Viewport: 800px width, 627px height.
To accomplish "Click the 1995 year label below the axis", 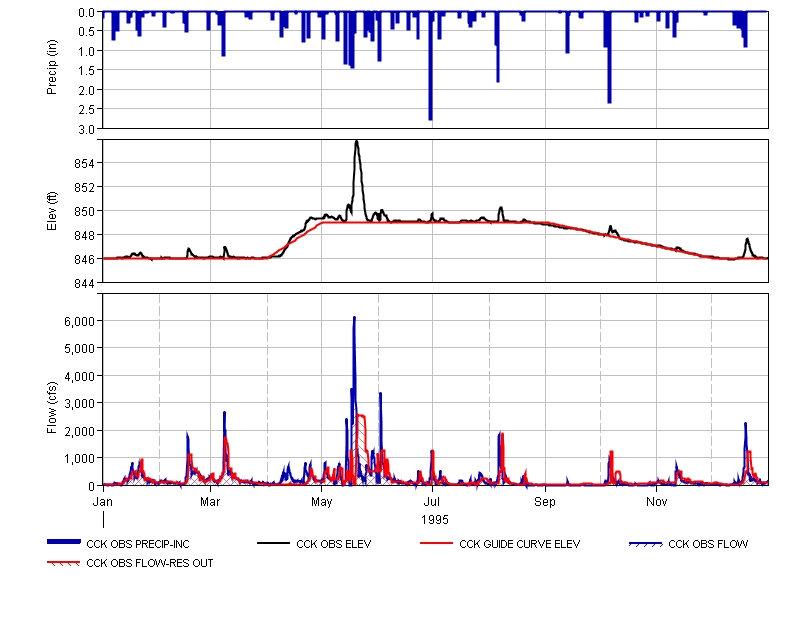I will pos(434,520).
